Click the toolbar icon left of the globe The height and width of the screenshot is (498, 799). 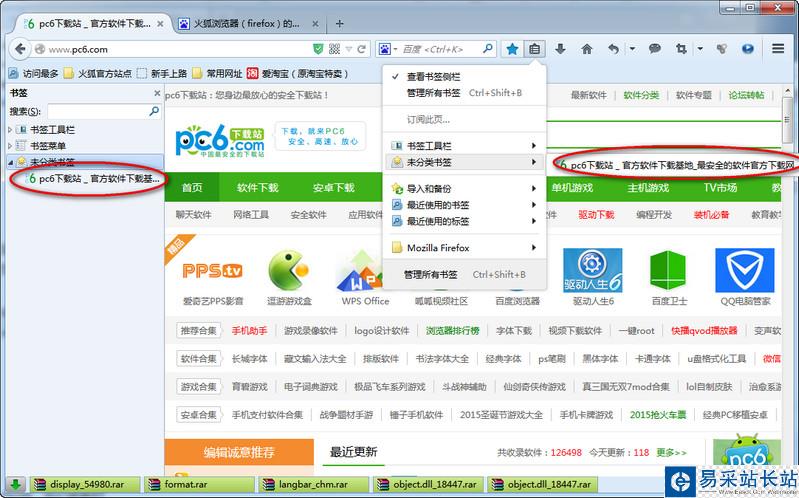click(722, 49)
